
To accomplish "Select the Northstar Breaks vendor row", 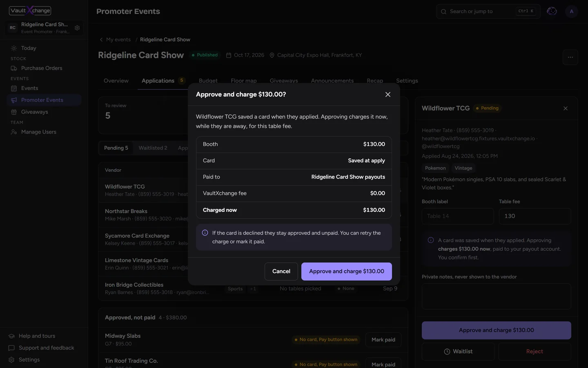I will (x=253, y=215).
